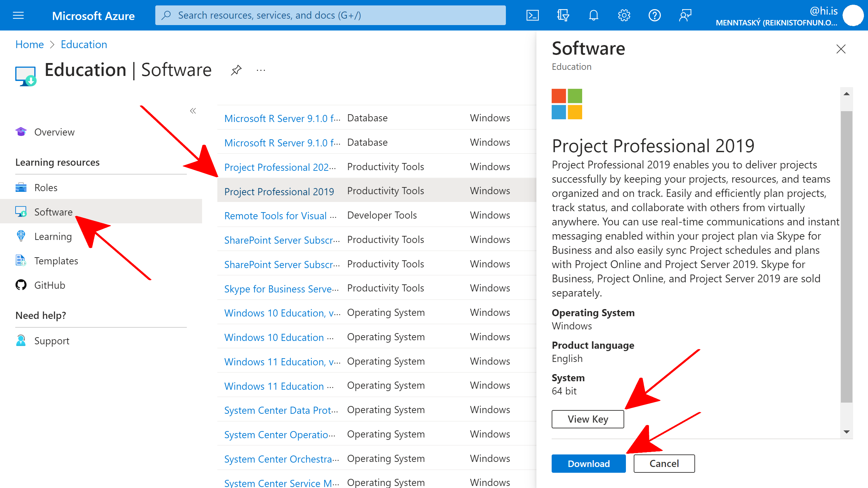Click the GitHub octocat icon

point(21,285)
